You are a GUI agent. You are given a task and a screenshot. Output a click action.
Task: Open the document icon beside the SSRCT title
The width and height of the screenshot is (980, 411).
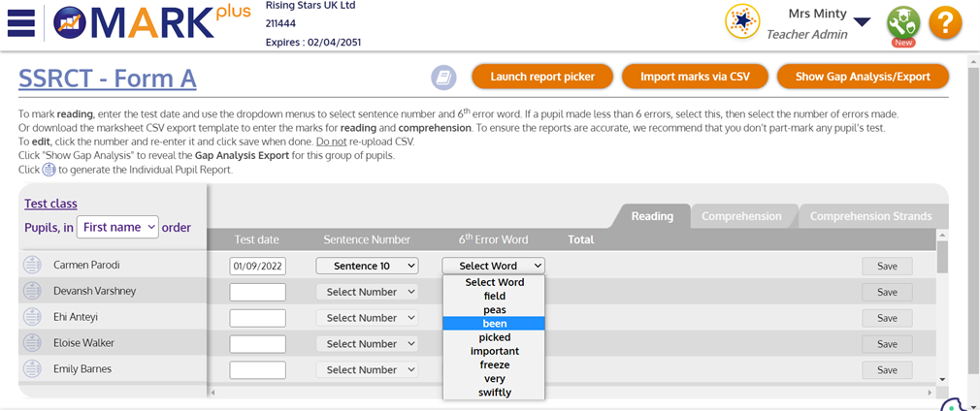tap(444, 77)
